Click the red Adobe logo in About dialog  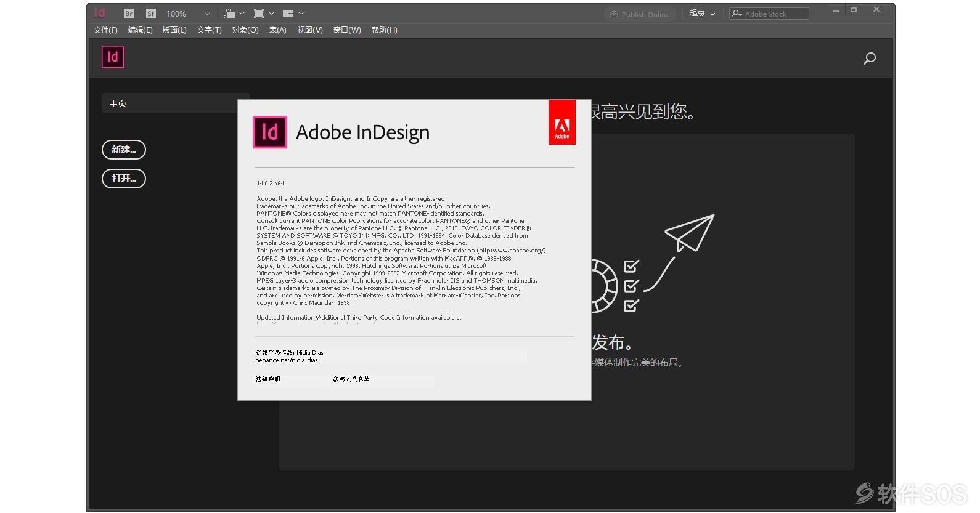562,123
